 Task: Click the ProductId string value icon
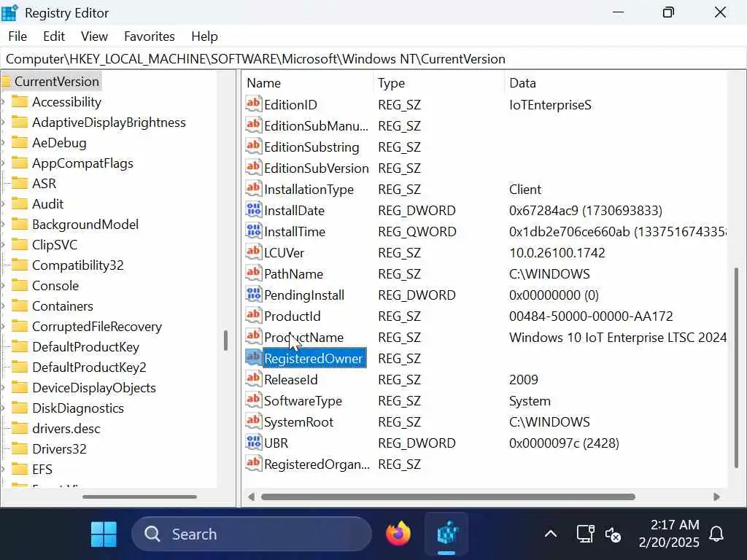[253, 316]
